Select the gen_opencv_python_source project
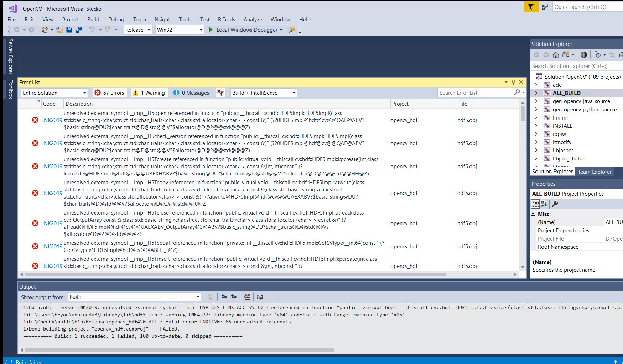Screen dimensions: 623x364 (x=585, y=110)
